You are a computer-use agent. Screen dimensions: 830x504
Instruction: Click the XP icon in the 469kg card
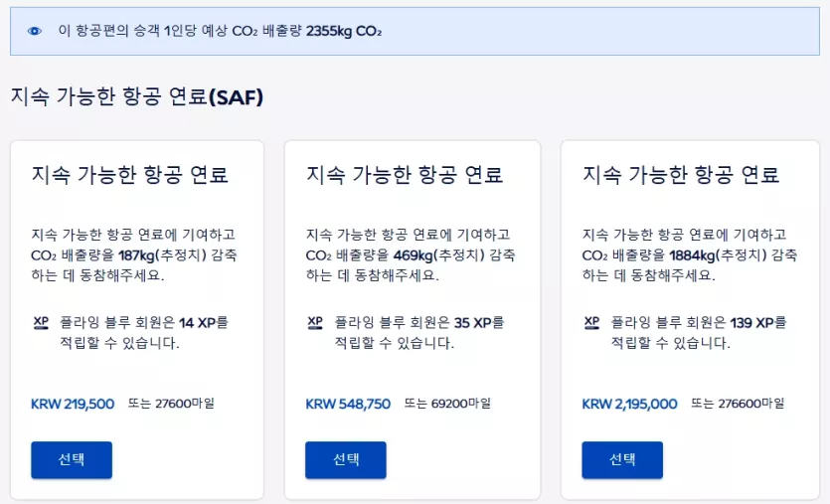315,322
